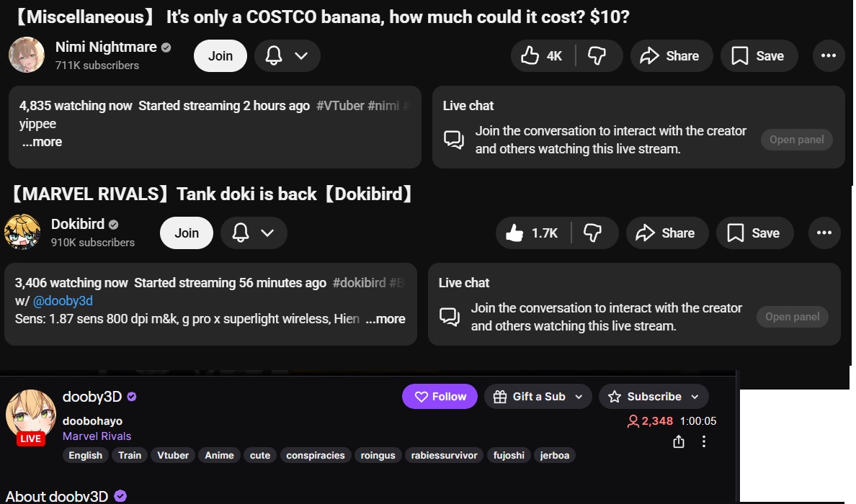Join Nimi Nightmare channel membership
Image resolution: width=856 pixels, height=504 pixels.
[x=220, y=55]
